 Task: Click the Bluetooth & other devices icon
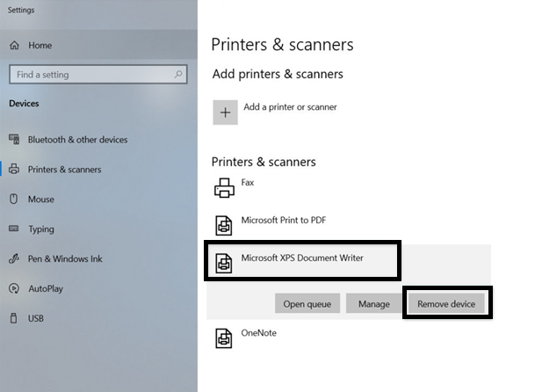pos(14,140)
